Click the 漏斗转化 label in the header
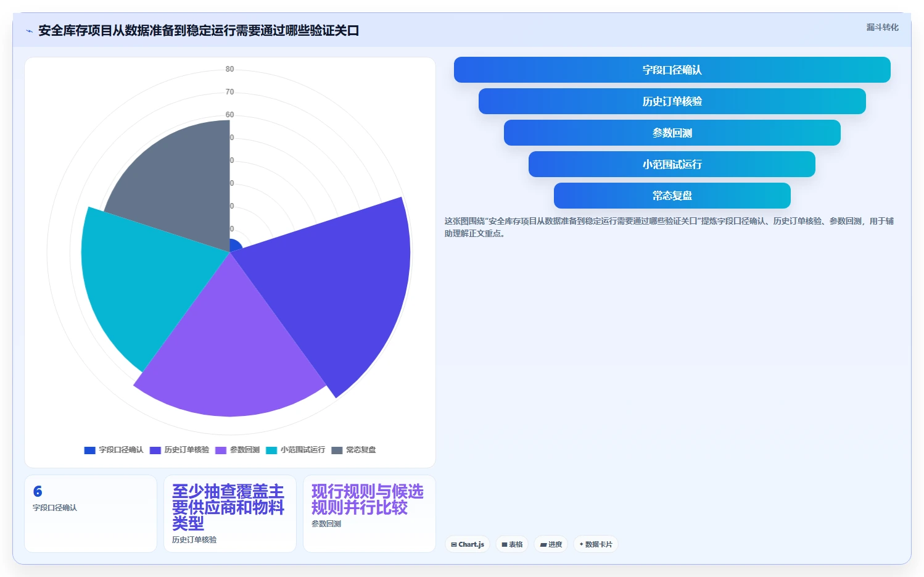The height and width of the screenshot is (577, 924). (882, 27)
